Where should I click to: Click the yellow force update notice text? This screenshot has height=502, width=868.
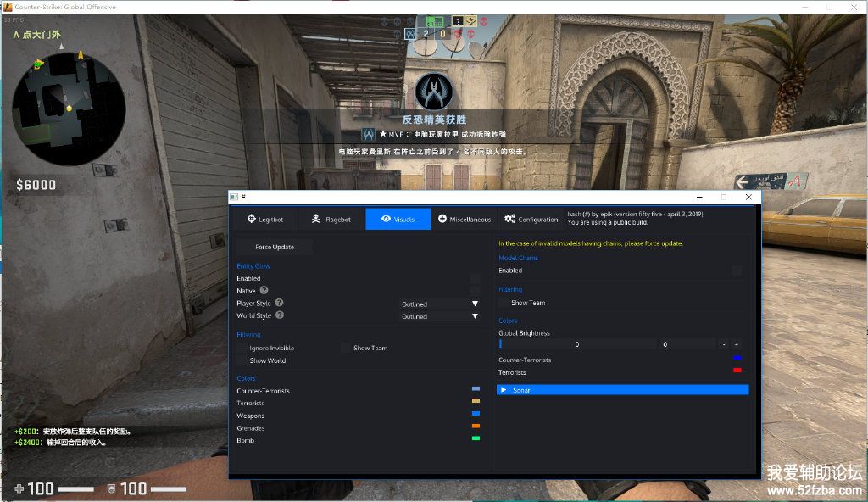point(591,243)
